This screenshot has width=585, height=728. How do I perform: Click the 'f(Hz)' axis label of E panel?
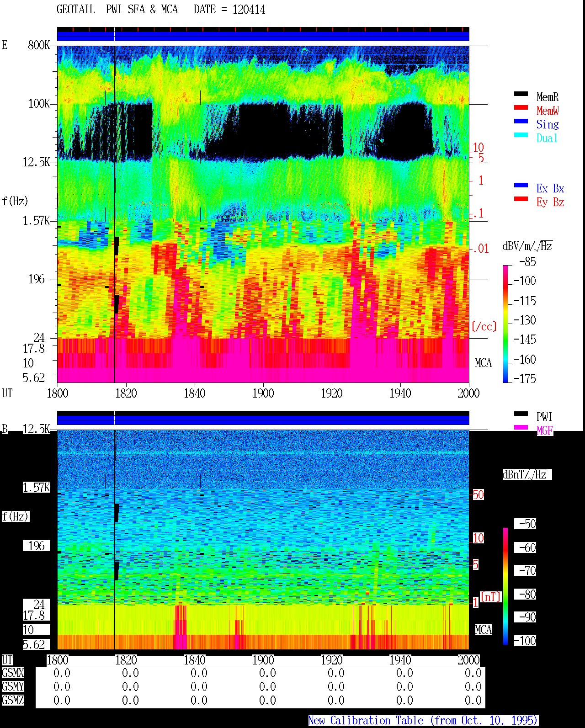click(x=15, y=201)
